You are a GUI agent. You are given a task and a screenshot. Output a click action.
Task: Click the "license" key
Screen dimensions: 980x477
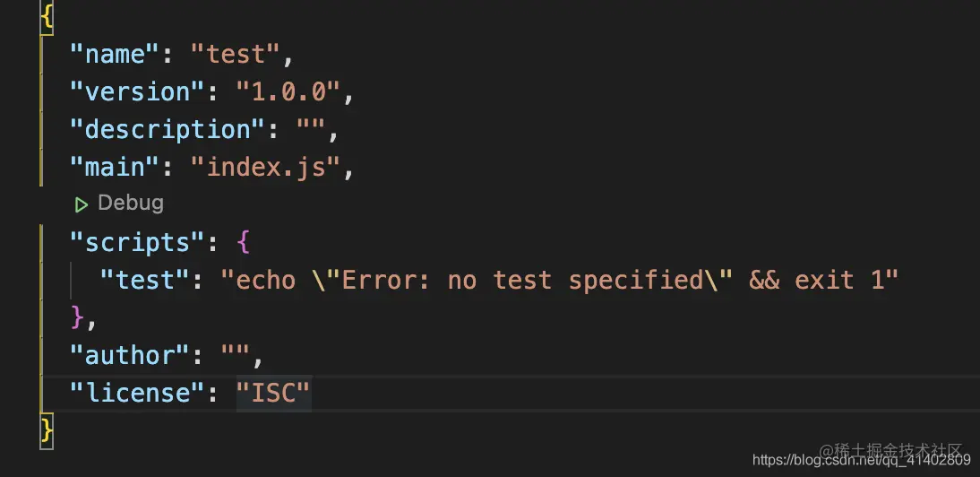138,393
